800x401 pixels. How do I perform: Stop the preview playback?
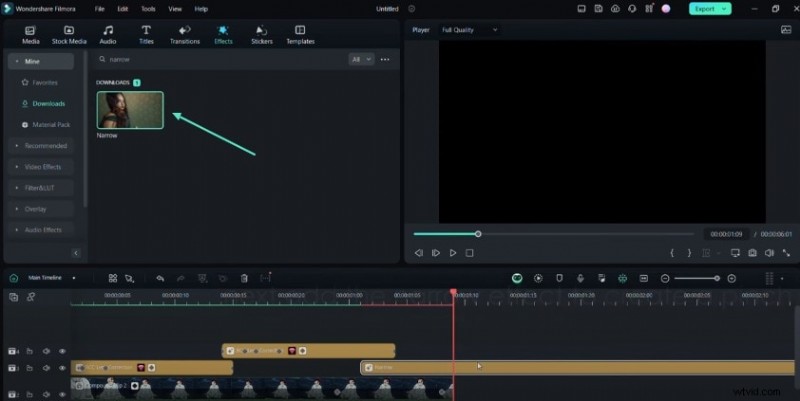(469, 253)
